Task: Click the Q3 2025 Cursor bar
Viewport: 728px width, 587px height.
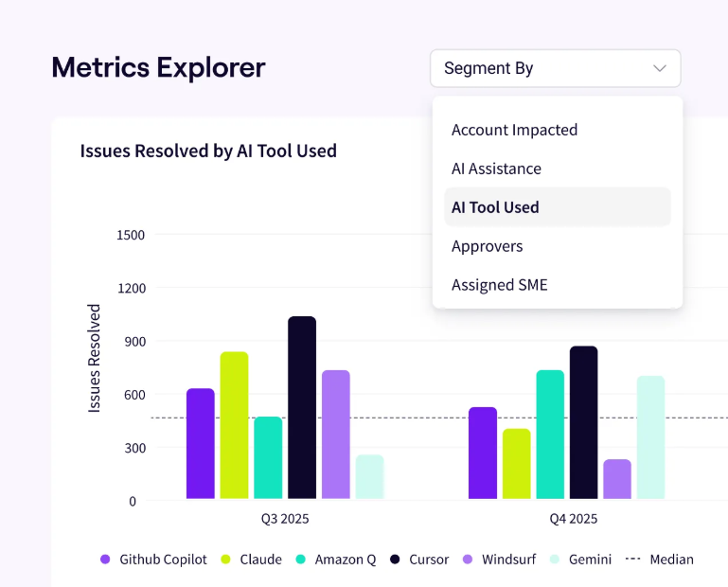Action: (302, 408)
